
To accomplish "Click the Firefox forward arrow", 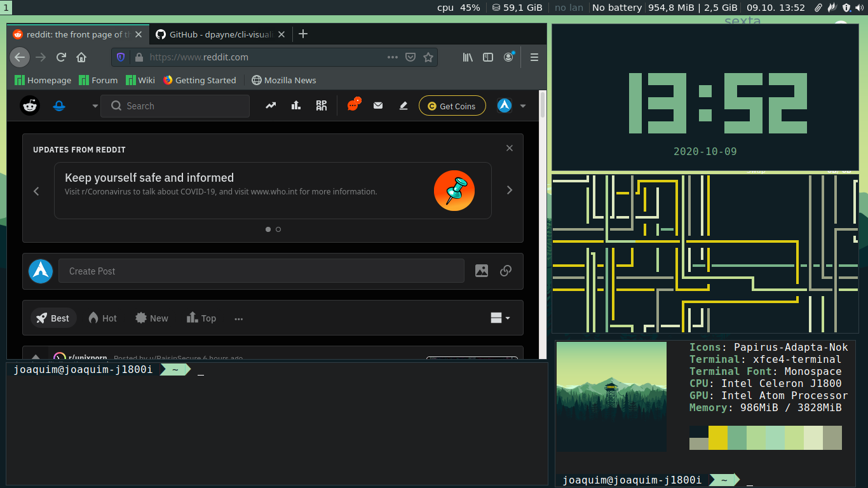I will pos(41,57).
